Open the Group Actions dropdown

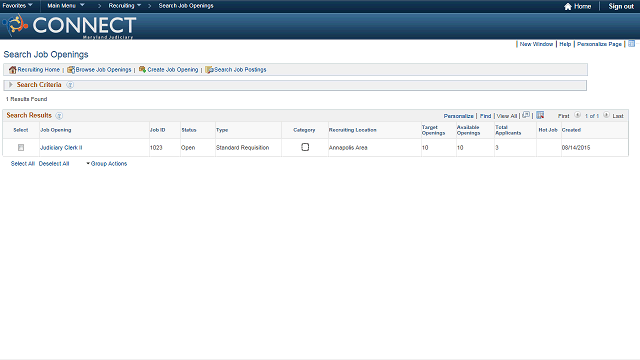tap(107, 164)
